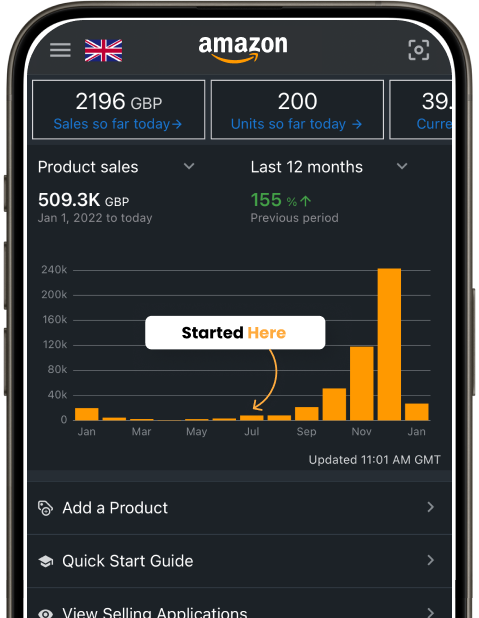Viewport: 479px width, 618px height.
Task: Select the Quick Start Guide menu row
Action: (x=240, y=561)
